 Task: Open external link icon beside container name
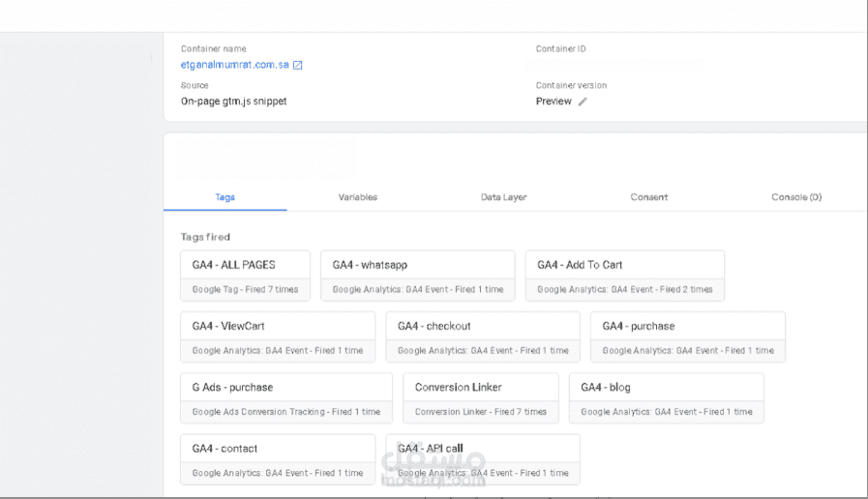298,66
